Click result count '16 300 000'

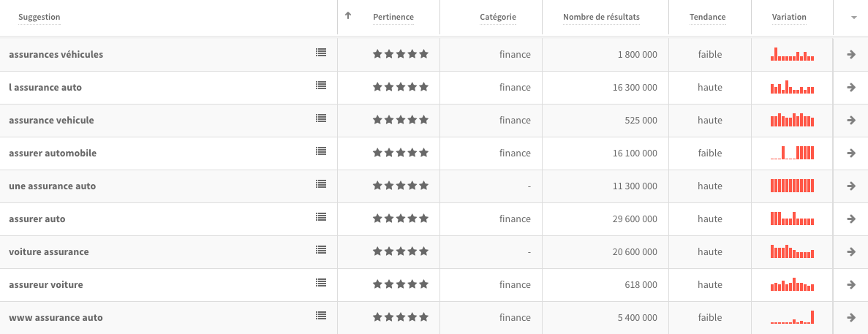click(635, 88)
